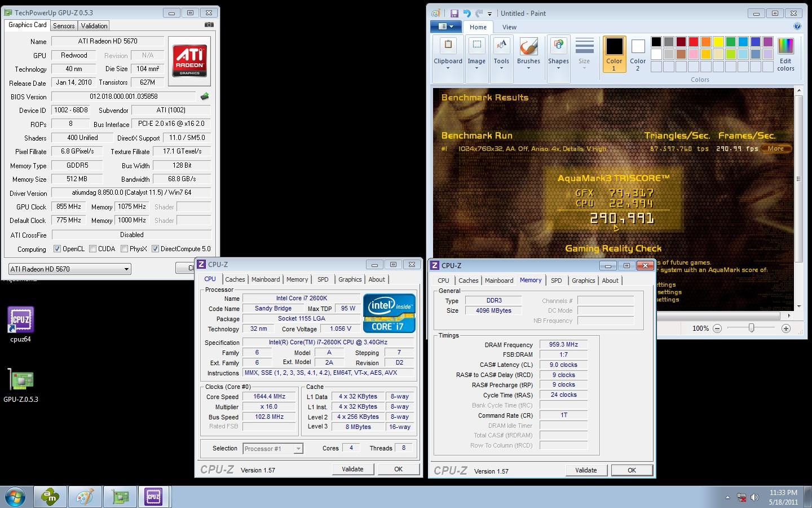Click zoom out minus button in Paint
The height and width of the screenshot is (508, 812).
click(x=717, y=328)
